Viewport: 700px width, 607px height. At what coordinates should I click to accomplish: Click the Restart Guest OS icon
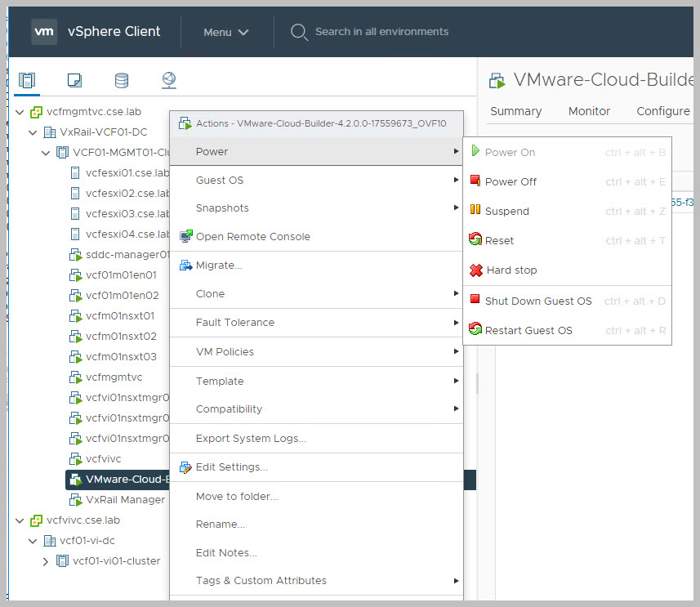[475, 330]
